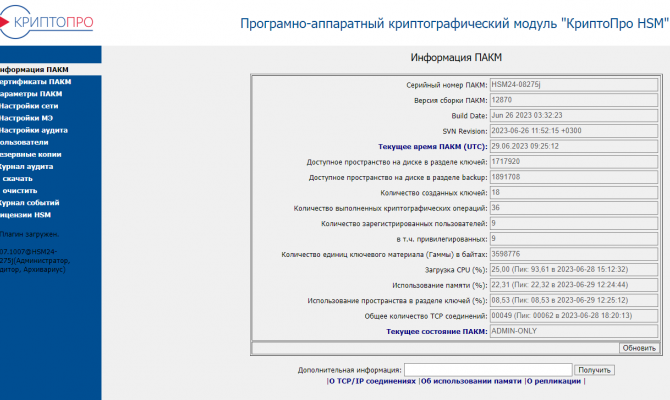Image resolution: width=670 pixels, height=400 pixels.
Task: Click the Дополнительная информация label
Action: click(x=350, y=370)
